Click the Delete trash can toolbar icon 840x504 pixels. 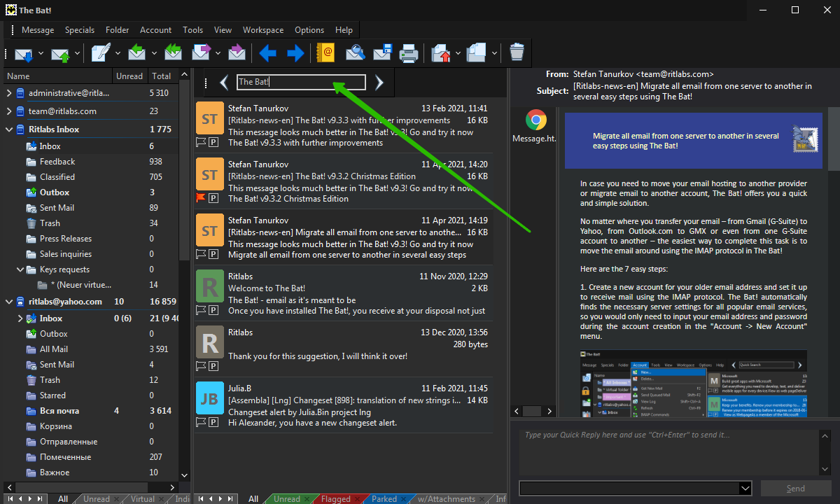(517, 53)
